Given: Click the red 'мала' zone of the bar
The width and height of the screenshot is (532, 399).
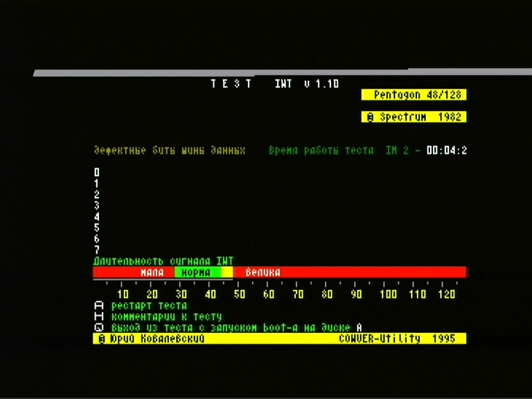Looking at the screenshot, I should tap(152, 272).
